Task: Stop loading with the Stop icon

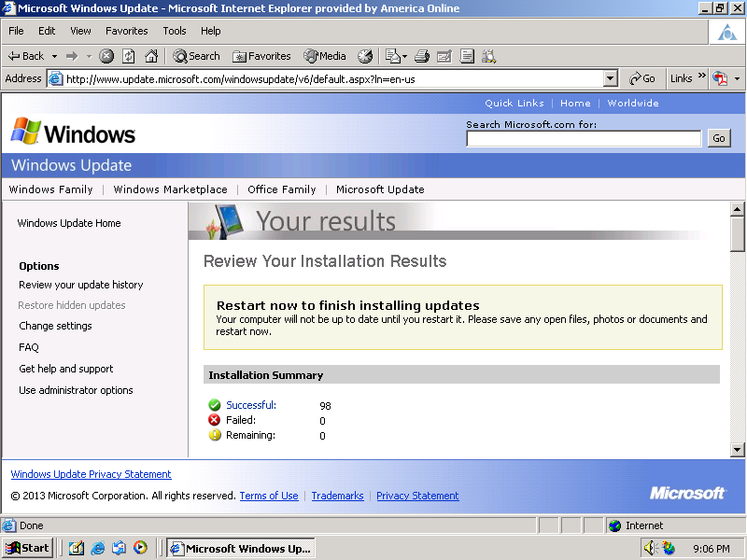Action: (x=106, y=56)
